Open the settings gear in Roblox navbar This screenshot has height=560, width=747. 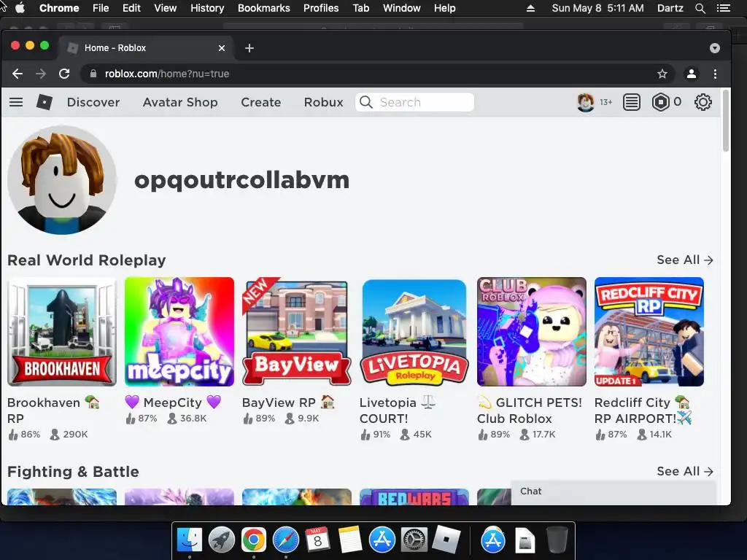point(703,102)
